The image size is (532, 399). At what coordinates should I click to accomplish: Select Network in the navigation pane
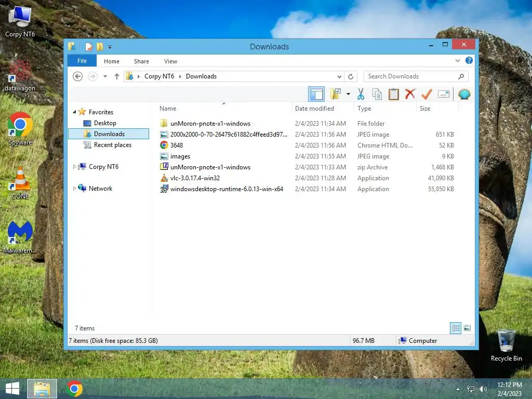click(100, 188)
